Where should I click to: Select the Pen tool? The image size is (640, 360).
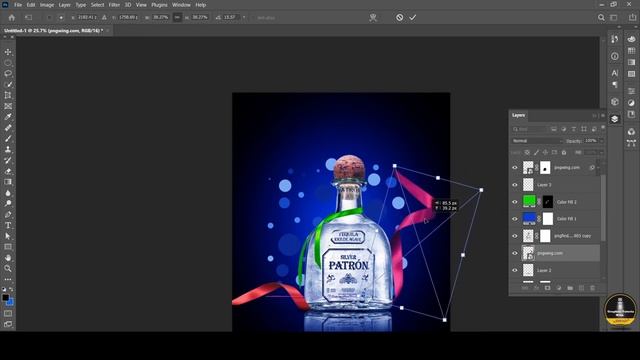tap(8, 214)
